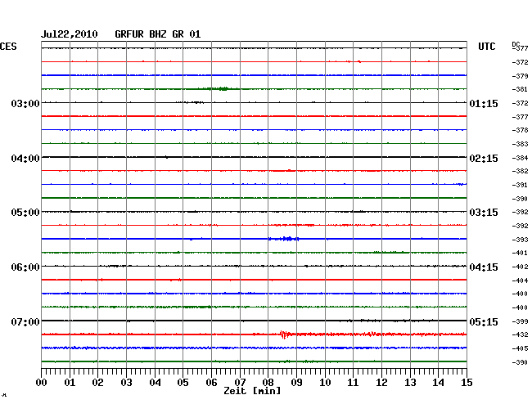Select the 03:00 CES row label
This screenshot has height=404, width=532.
(25, 103)
